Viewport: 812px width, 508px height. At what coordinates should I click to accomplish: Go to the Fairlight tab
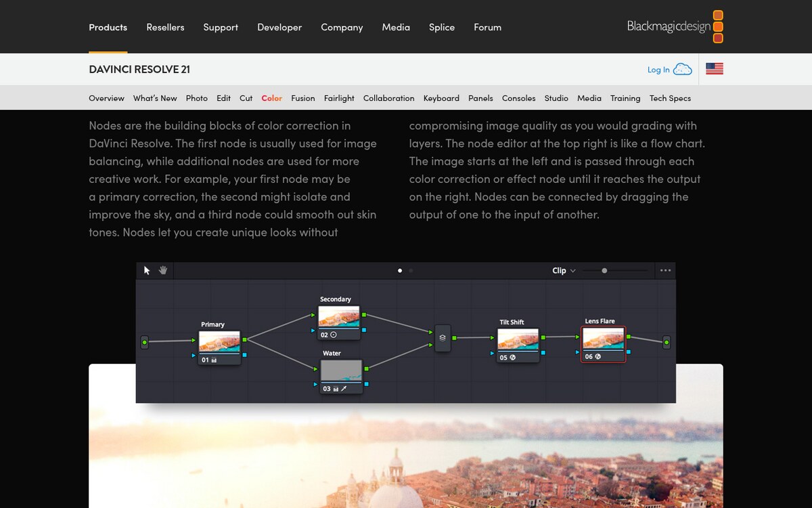click(x=339, y=98)
